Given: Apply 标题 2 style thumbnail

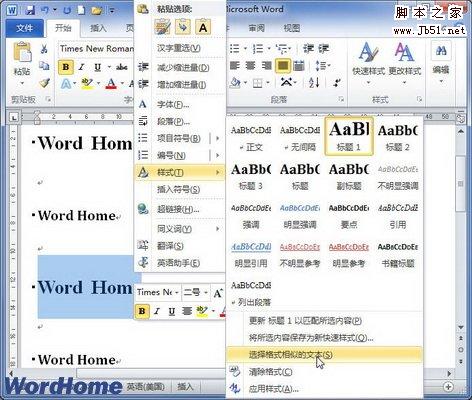Looking at the screenshot, I should coord(398,137).
